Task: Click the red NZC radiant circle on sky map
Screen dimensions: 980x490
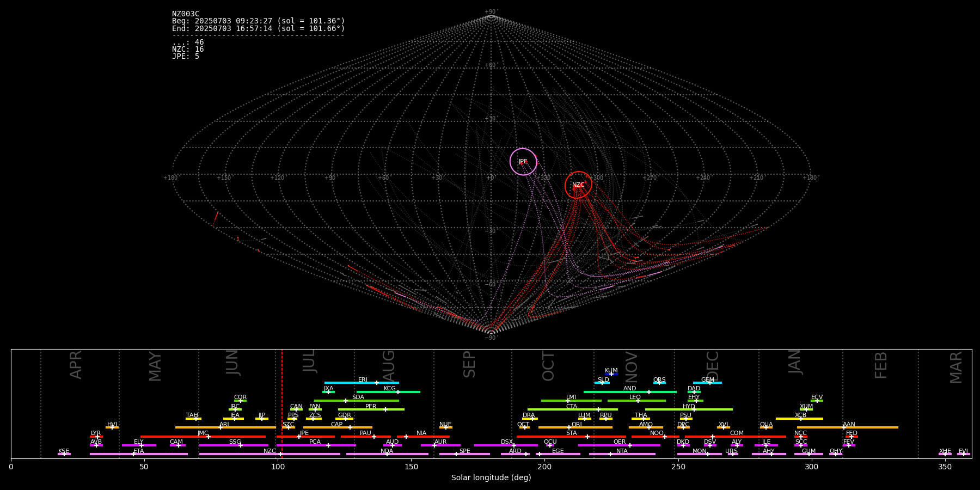Action: click(x=578, y=185)
